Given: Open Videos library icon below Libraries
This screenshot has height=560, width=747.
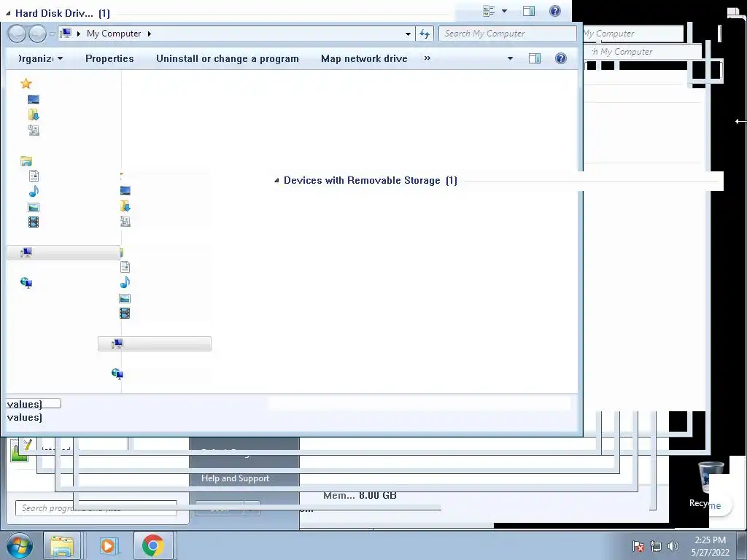Looking at the screenshot, I should (34, 222).
